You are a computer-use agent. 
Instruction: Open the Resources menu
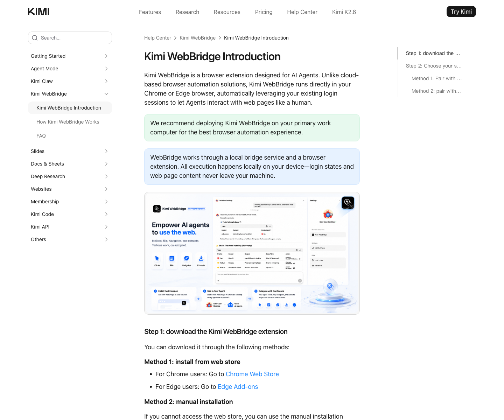coord(227,12)
